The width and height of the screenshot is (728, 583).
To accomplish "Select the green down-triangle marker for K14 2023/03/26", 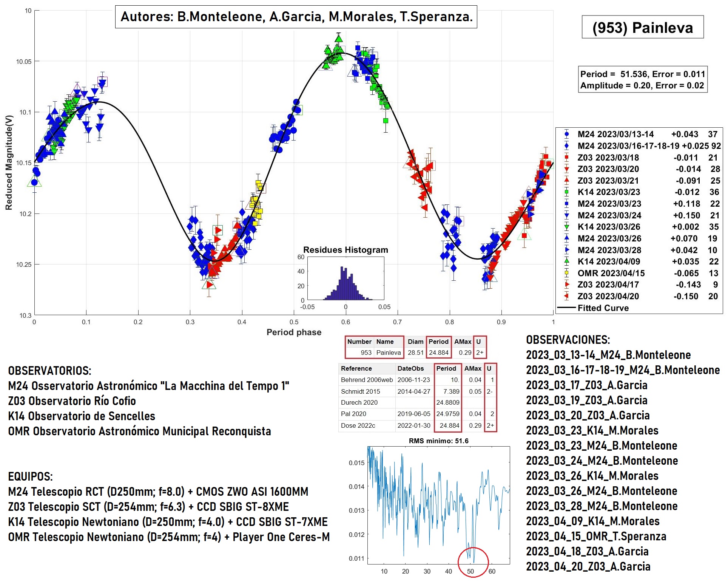I will click(x=566, y=227).
